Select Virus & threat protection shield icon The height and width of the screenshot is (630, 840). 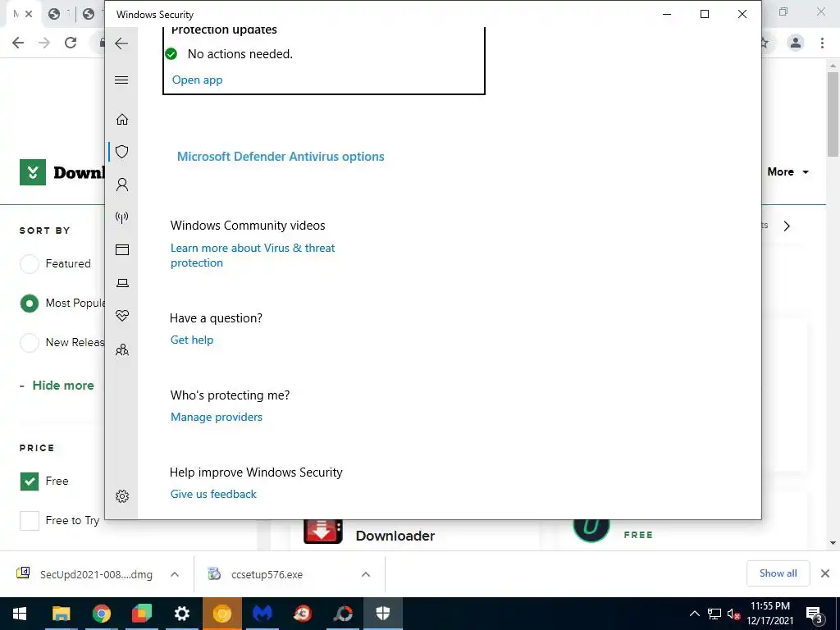(x=122, y=152)
